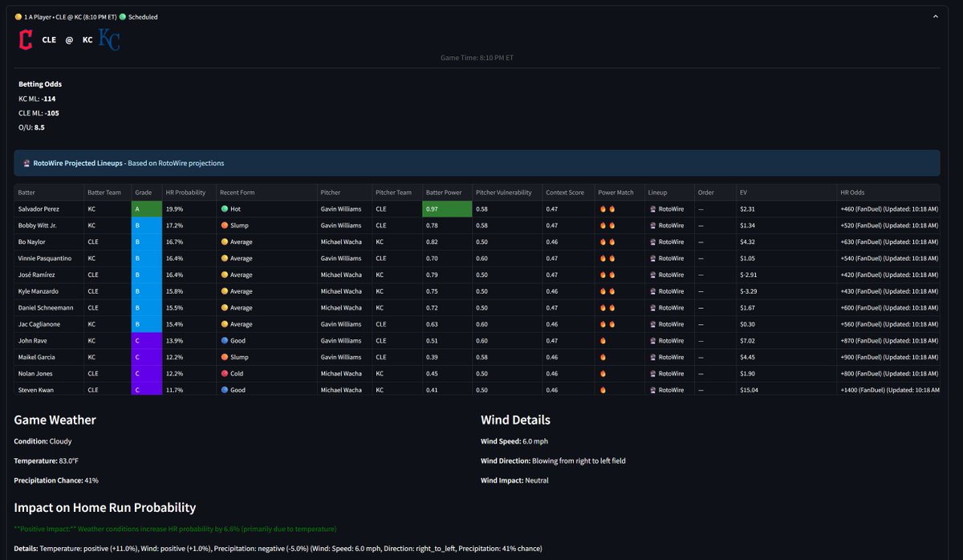Click Maikel Garcia's +900 FanDuel odds
Image resolution: width=963 pixels, height=560 pixels.
pyautogui.click(x=888, y=357)
